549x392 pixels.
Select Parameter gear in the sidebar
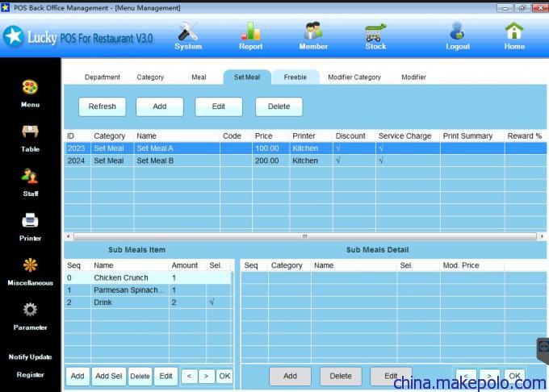pos(30,316)
